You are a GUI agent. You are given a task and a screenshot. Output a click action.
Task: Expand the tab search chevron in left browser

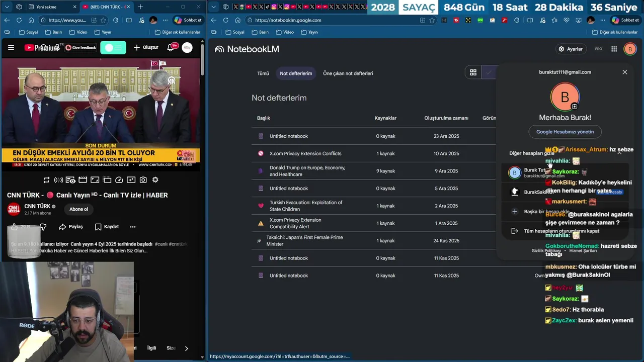tap(7, 7)
